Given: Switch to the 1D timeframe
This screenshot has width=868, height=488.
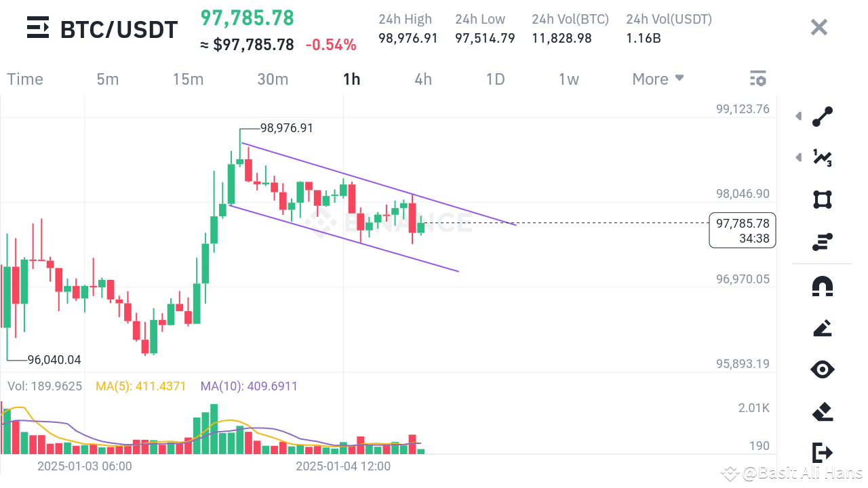Looking at the screenshot, I should [496, 79].
